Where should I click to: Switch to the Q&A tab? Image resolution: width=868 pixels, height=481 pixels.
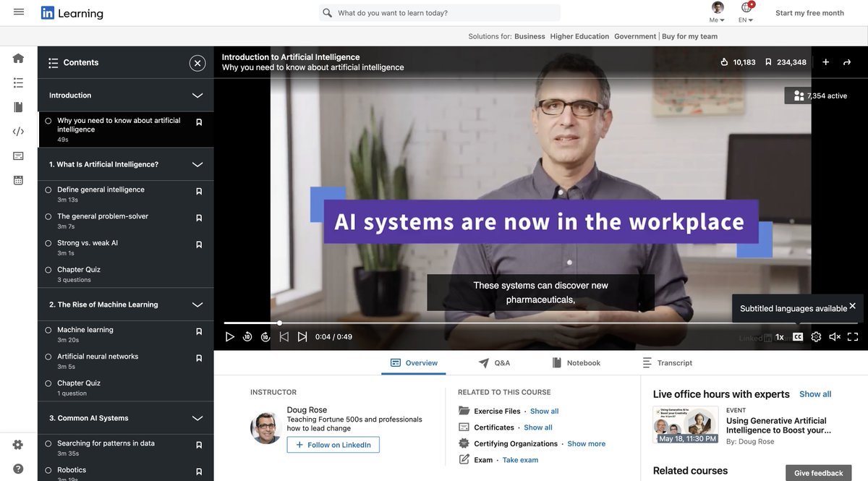494,363
